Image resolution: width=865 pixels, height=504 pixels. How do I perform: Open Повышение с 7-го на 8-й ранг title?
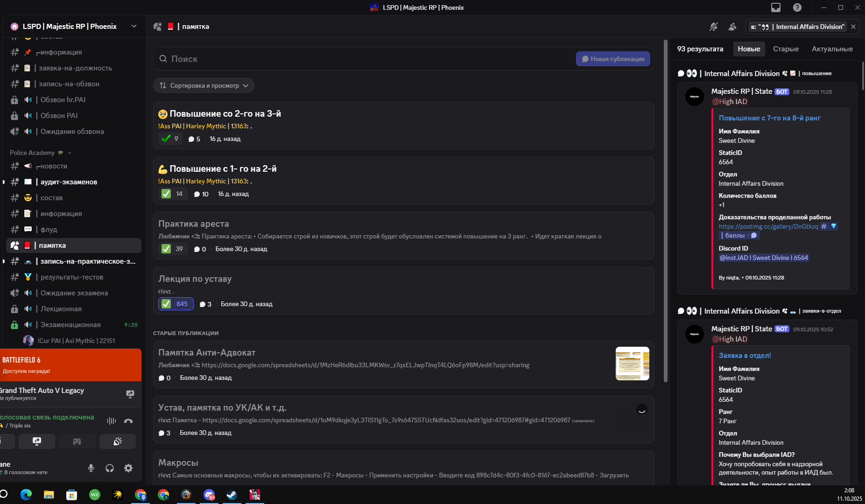click(x=769, y=118)
